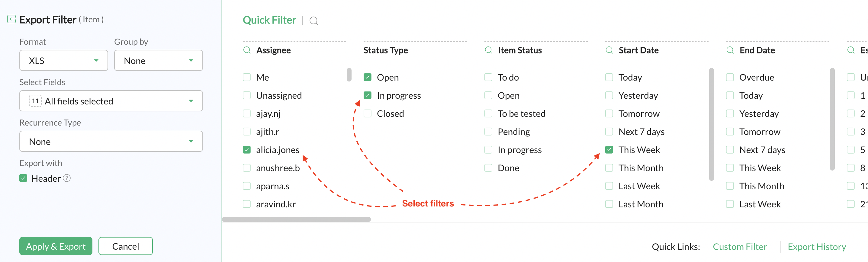Click the Export Filter back icon

(11, 19)
